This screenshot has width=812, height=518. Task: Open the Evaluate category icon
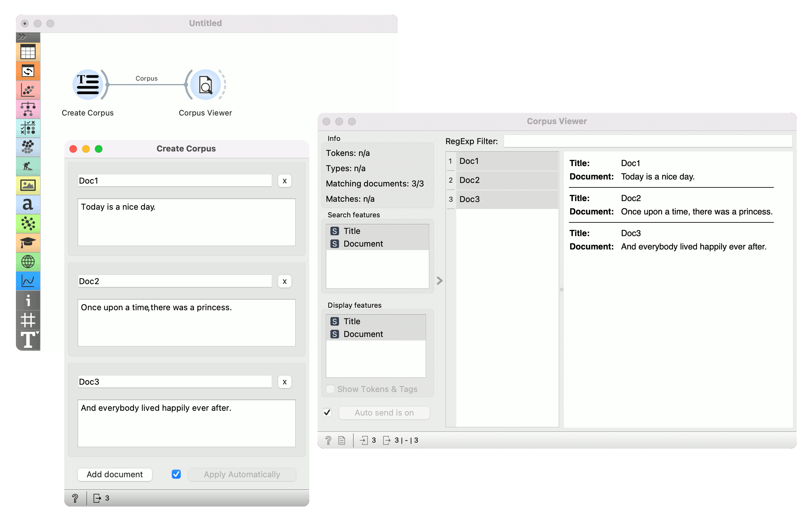click(x=28, y=128)
